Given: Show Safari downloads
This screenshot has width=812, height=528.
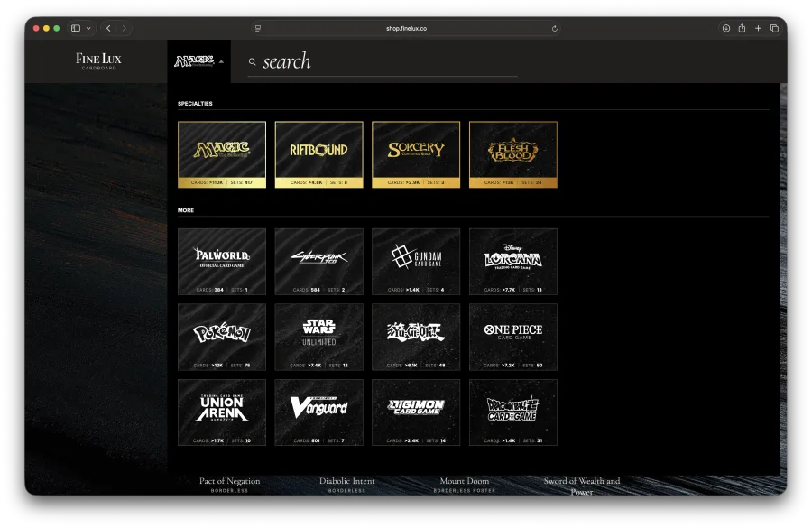Looking at the screenshot, I should click(x=726, y=29).
